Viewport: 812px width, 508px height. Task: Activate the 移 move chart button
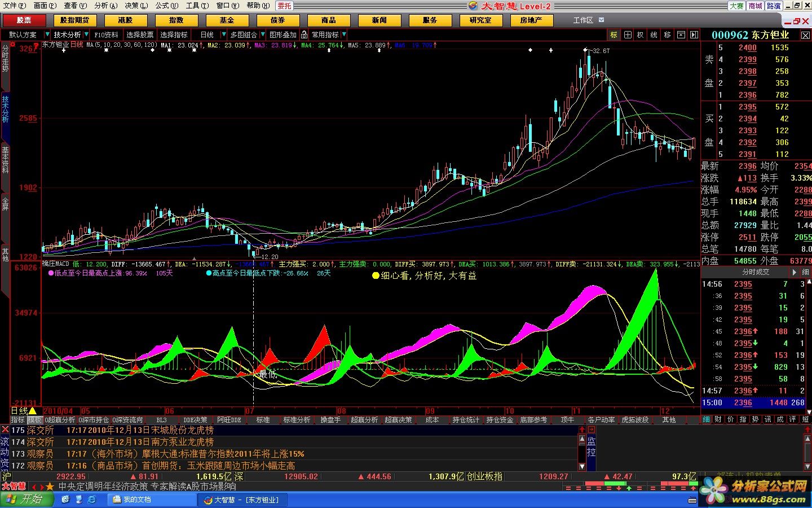(668, 35)
